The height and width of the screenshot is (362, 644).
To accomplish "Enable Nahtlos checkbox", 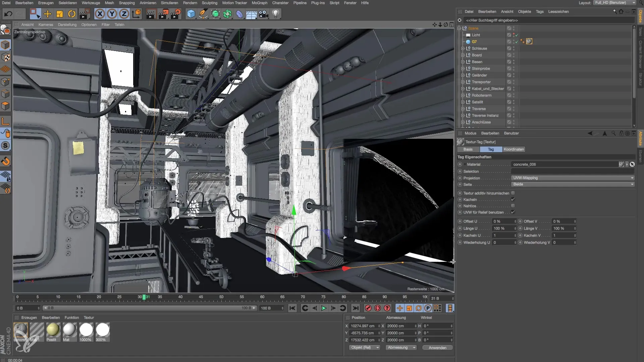I will (x=513, y=206).
